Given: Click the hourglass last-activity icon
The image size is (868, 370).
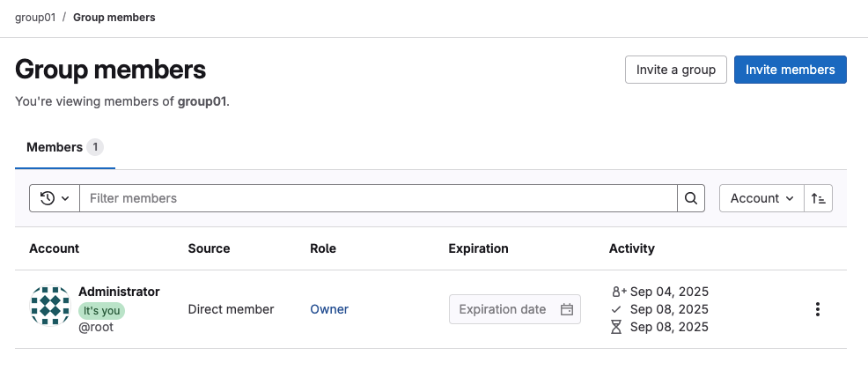Looking at the screenshot, I should pos(616,327).
